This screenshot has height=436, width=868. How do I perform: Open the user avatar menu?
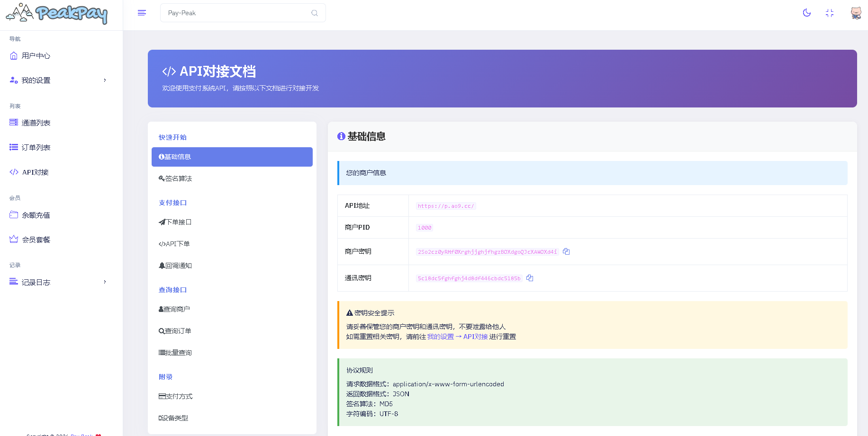[x=856, y=13]
